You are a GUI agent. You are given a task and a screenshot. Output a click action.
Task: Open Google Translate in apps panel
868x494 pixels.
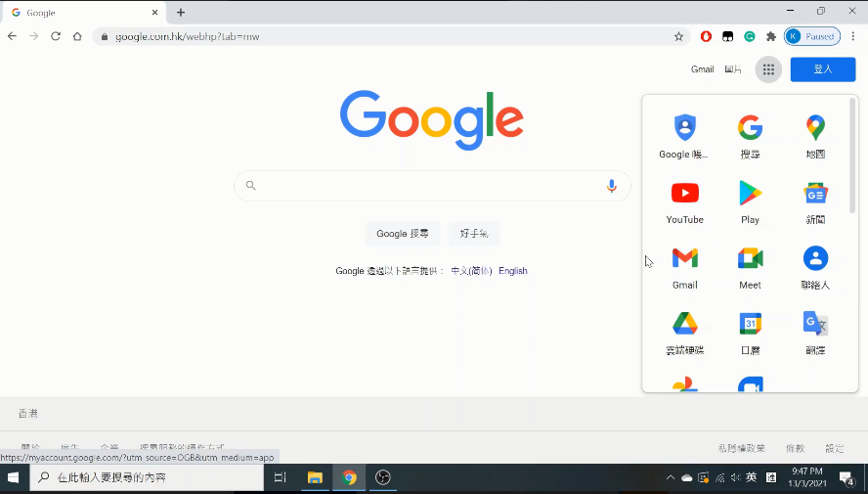pyautogui.click(x=815, y=333)
